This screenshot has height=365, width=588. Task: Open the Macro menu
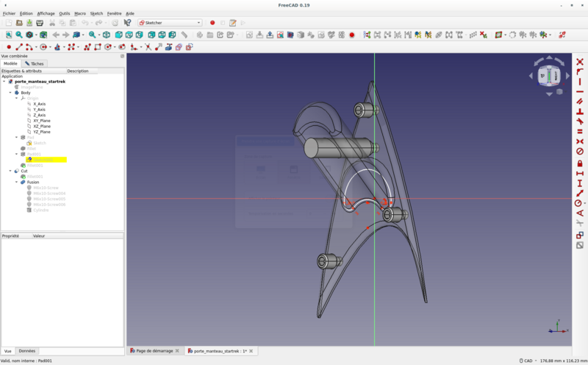80,13
